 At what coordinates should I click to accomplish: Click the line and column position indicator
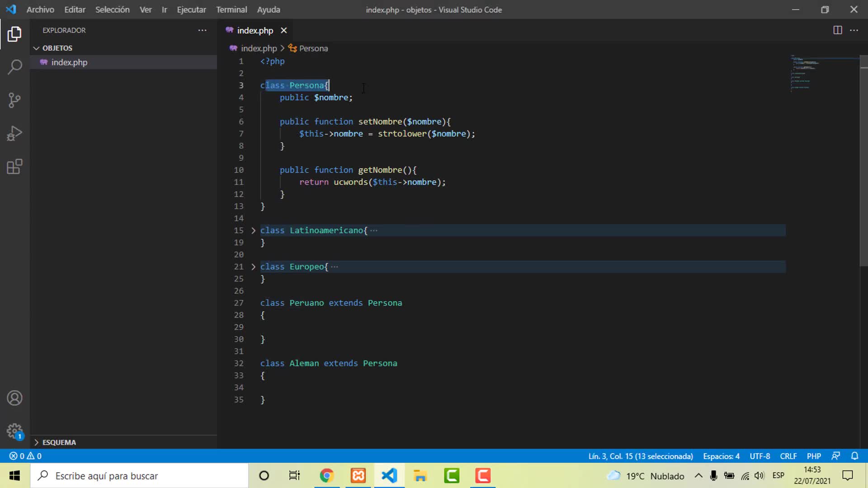point(640,456)
